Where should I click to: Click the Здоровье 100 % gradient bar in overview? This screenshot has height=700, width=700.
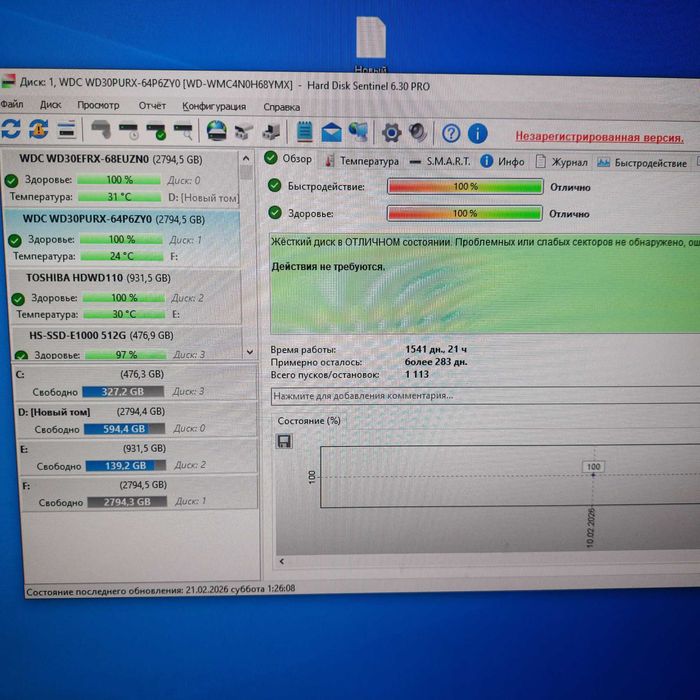[464, 213]
